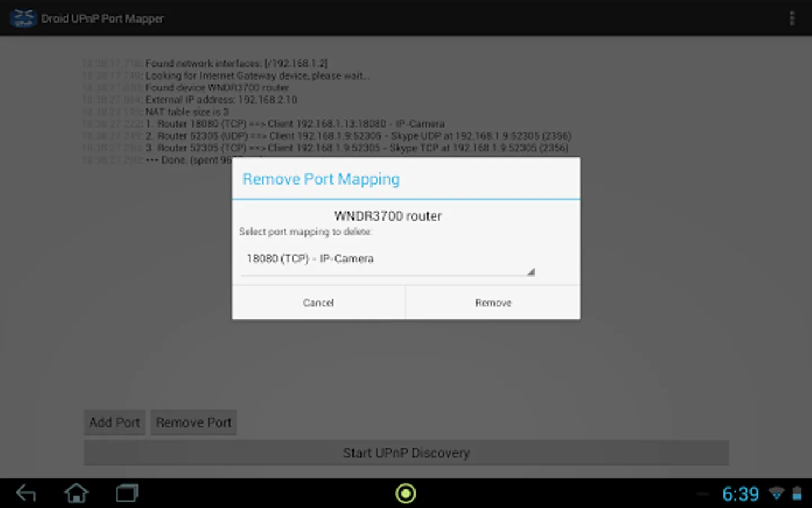Click log line 'Found device WNDR3700 router'
This screenshot has height=508, width=812.
point(217,87)
